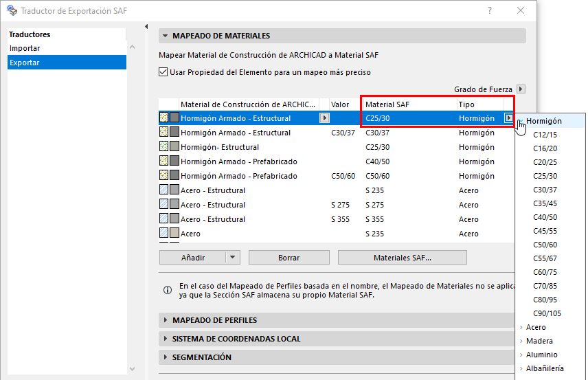
Task: Click the Material SAF column header
Action: (410, 104)
